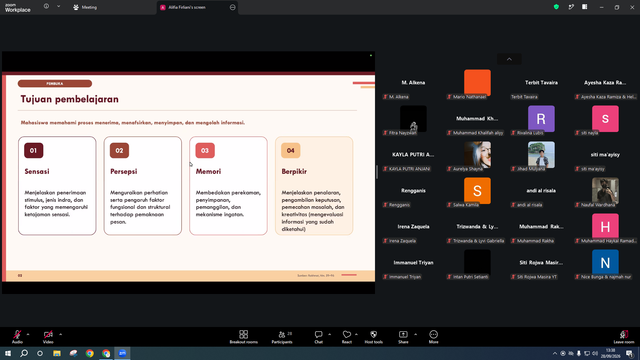
Task: Select the blue N participant tile
Action: (x=605, y=262)
